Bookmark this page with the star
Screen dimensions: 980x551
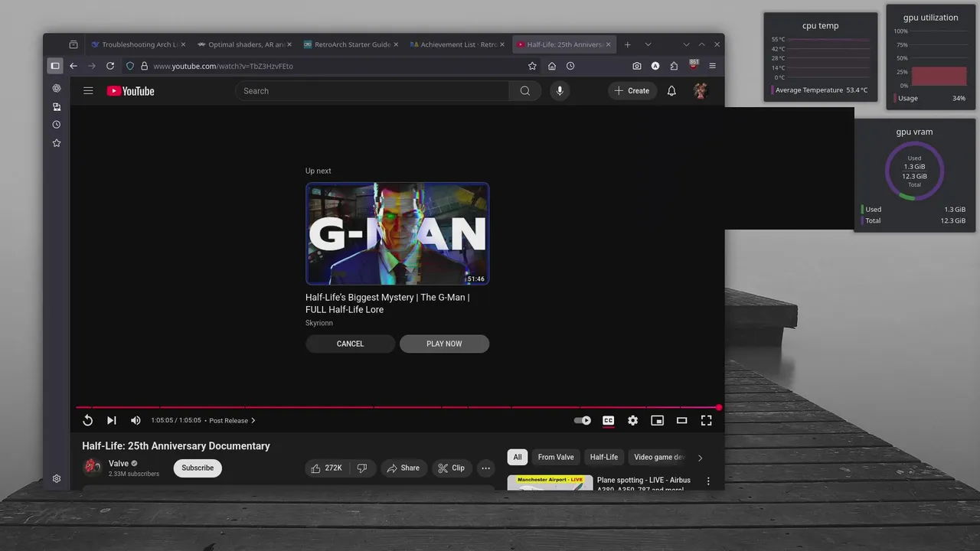coord(532,66)
